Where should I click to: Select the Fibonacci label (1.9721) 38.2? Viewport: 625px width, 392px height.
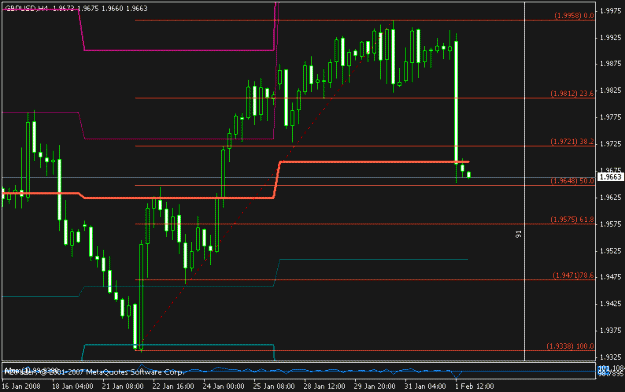[x=572, y=142]
